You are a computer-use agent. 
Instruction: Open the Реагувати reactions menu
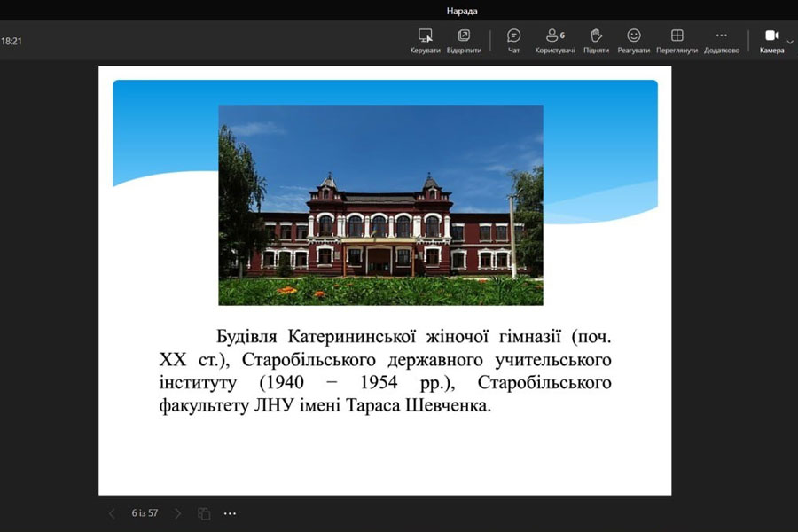click(633, 36)
